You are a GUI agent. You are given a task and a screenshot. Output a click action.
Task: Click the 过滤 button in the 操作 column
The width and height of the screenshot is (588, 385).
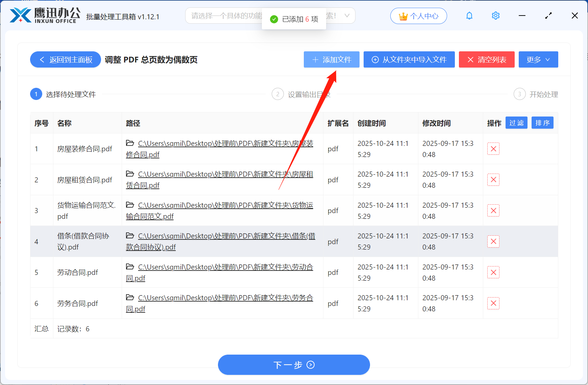(516, 123)
